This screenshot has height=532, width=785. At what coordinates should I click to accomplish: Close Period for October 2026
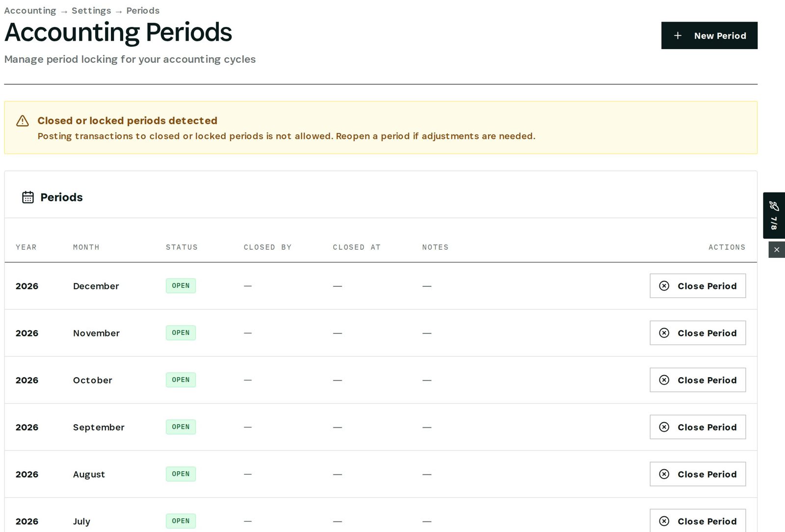pyautogui.click(x=698, y=380)
